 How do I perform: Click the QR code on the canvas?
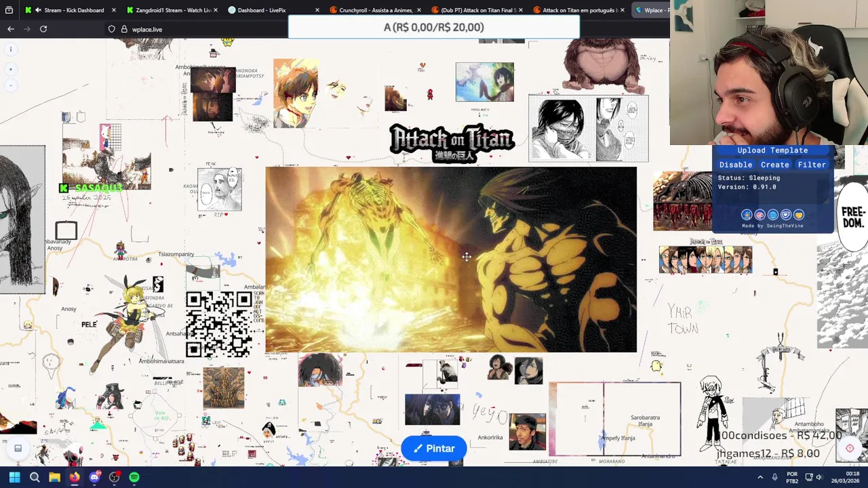[x=219, y=325]
